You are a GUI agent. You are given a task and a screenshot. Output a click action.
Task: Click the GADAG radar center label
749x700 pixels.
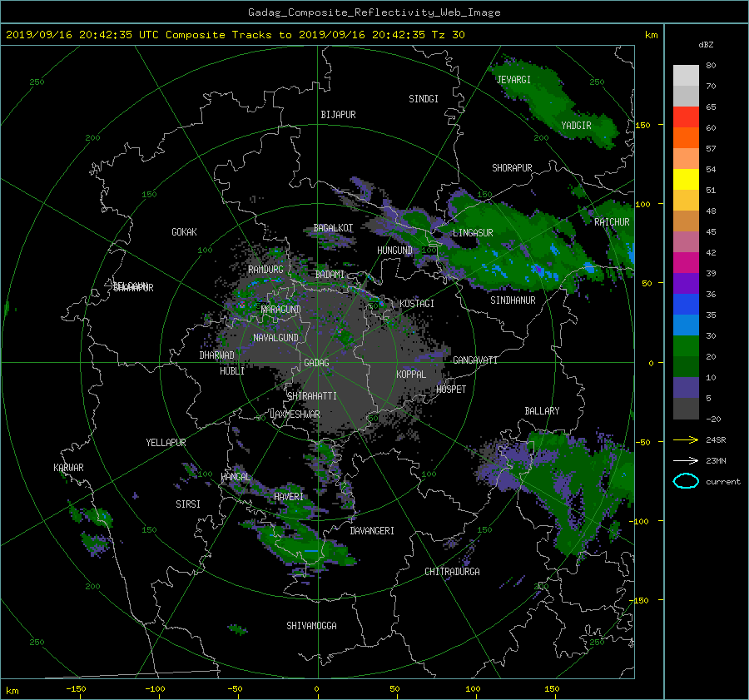click(x=316, y=363)
